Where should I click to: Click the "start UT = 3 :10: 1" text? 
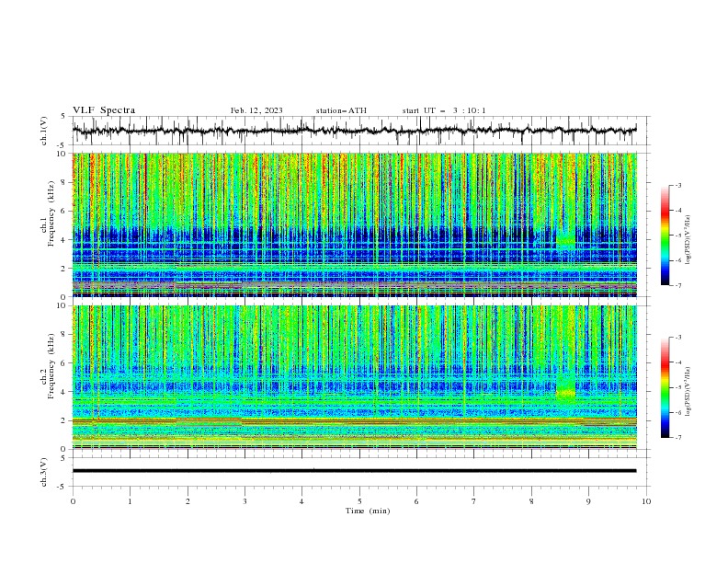pos(444,110)
